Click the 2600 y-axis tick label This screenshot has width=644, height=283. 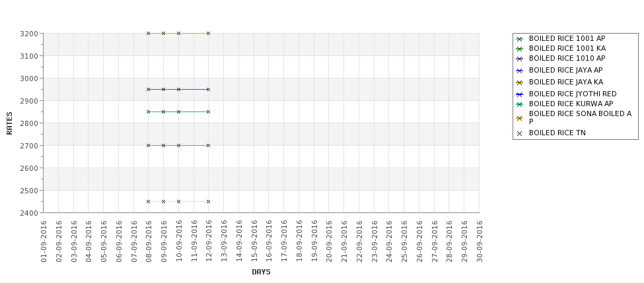point(29,168)
